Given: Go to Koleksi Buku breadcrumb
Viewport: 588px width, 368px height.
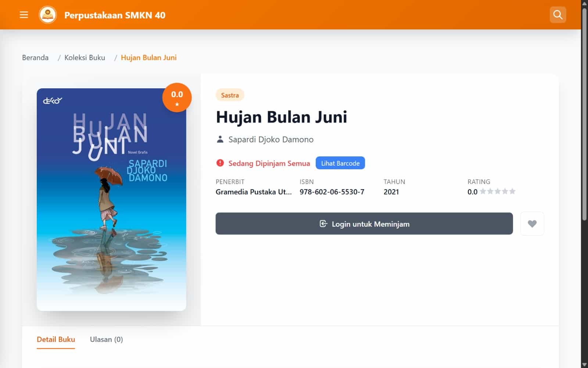Looking at the screenshot, I should (x=85, y=57).
